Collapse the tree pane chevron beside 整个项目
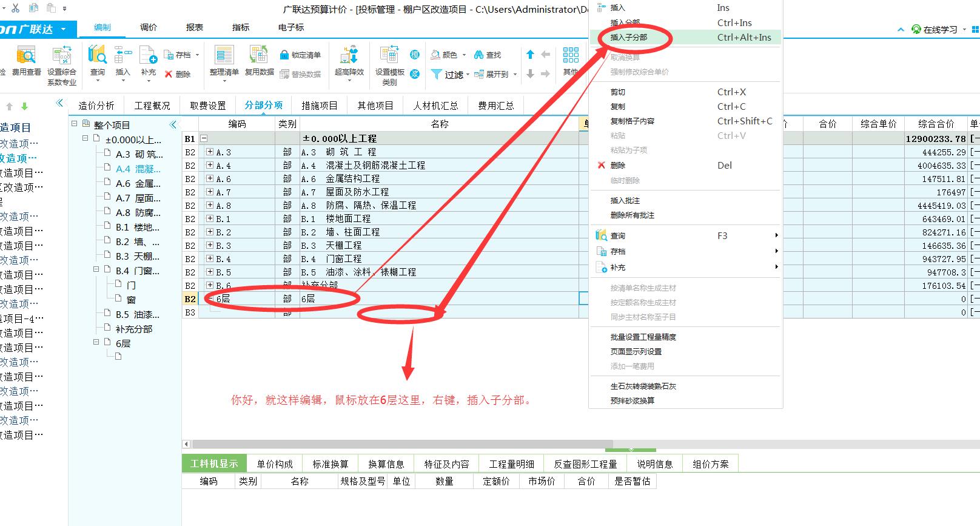Screen dimensions: 980x526 click(x=173, y=125)
